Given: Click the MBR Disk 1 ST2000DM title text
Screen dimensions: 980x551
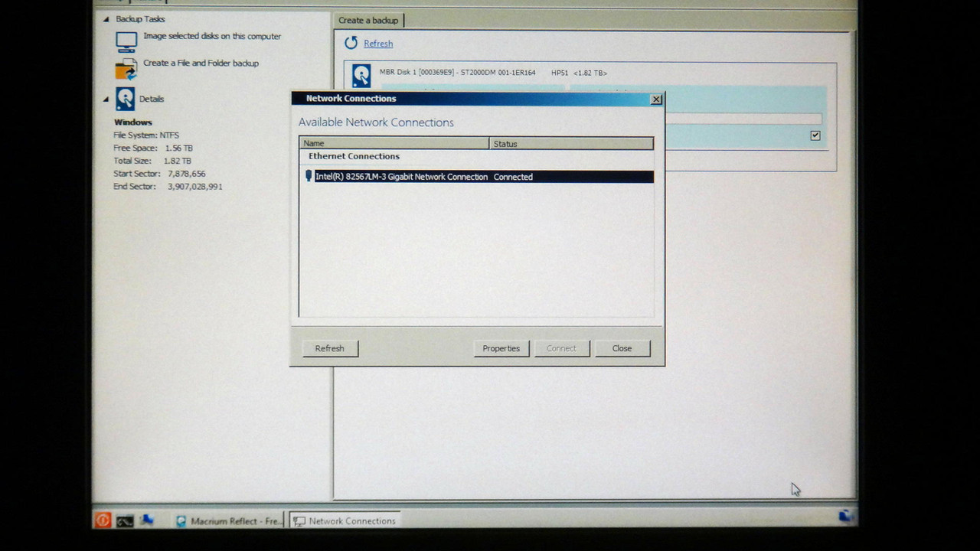Looking at the screenshot, I should 458,73.
